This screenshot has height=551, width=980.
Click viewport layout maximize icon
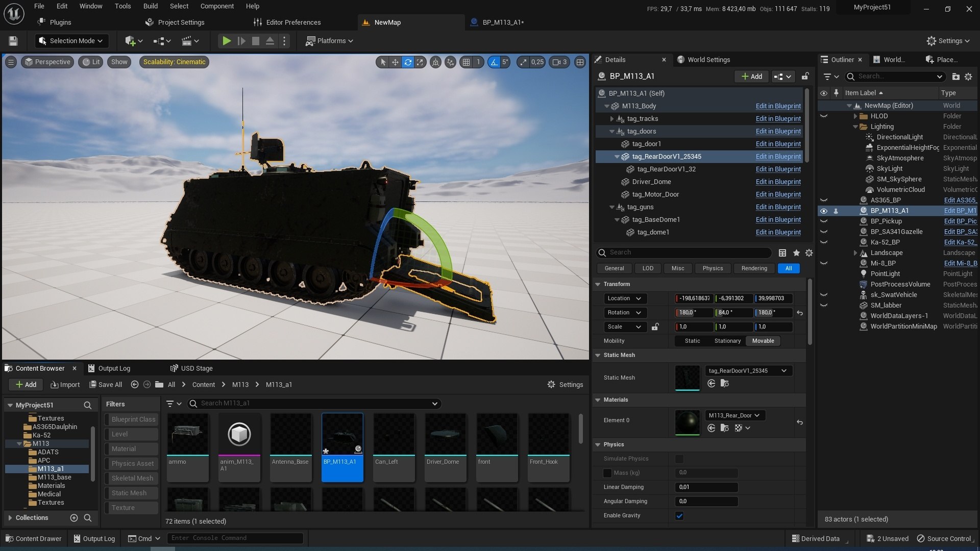pos(580,62)
